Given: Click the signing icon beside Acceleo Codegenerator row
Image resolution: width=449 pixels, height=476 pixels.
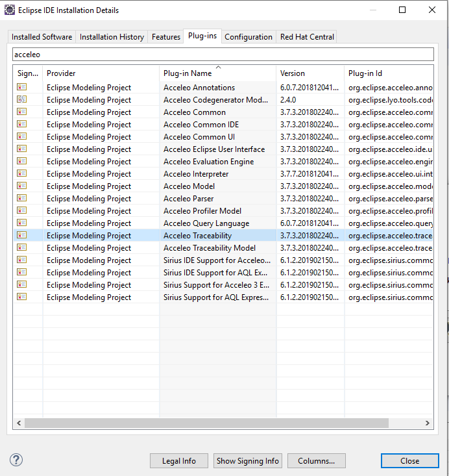Looking at the screenshot, I should (x=21, y=100).
